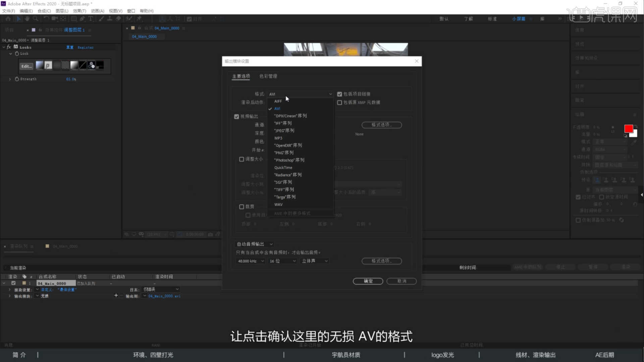Choose QuickTime from the format list
Viewport: 644px width, 362px height.
click(x=283, y=168)
